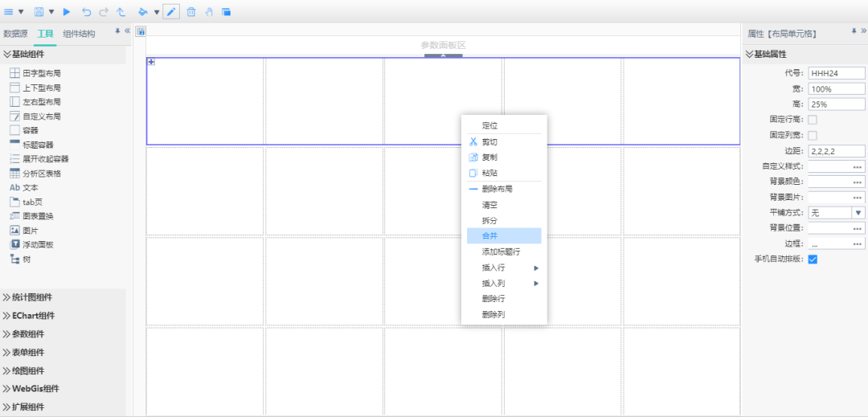Click 删除布局 in the context menu
Screen dimensions: 868x417
(x=497, y=189)
